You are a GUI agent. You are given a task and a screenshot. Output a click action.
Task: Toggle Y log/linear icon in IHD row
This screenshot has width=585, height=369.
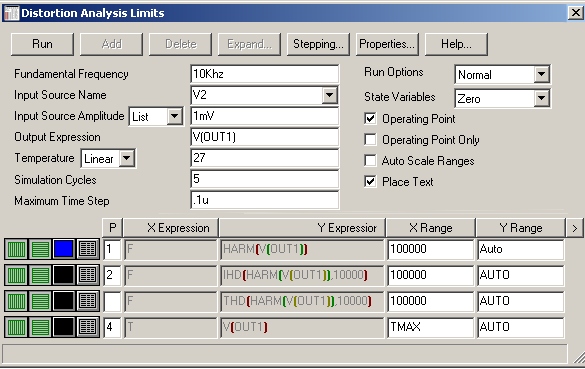click(40, 275)
